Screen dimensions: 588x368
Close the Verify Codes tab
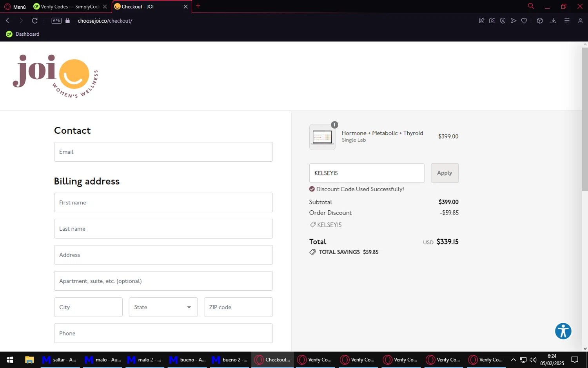click(105, 7)
